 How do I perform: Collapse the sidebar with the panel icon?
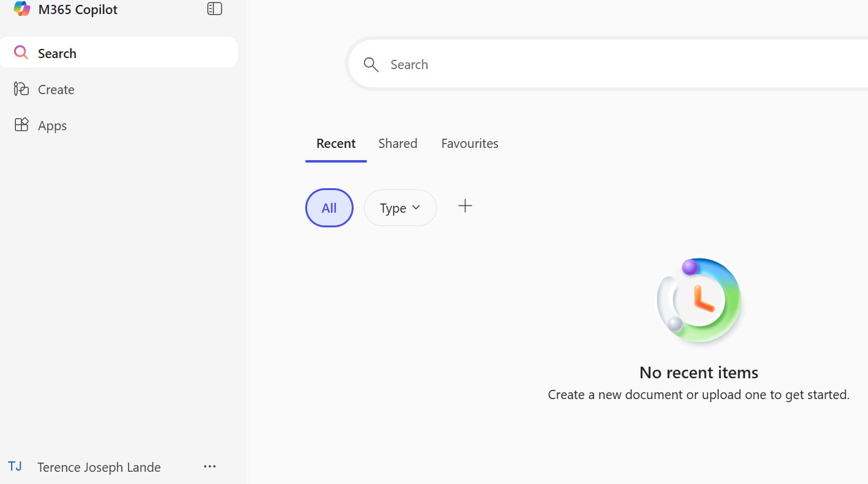click(x=214, y=9)
